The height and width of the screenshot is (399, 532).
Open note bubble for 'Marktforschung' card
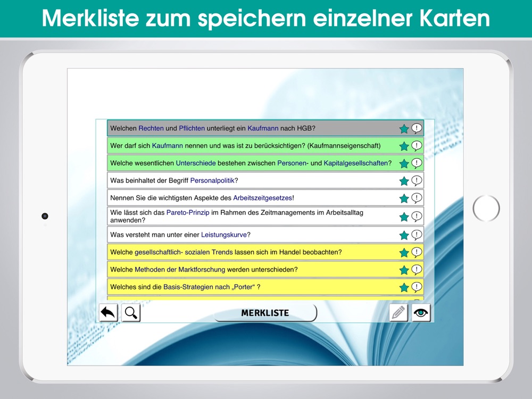(417, 270)
